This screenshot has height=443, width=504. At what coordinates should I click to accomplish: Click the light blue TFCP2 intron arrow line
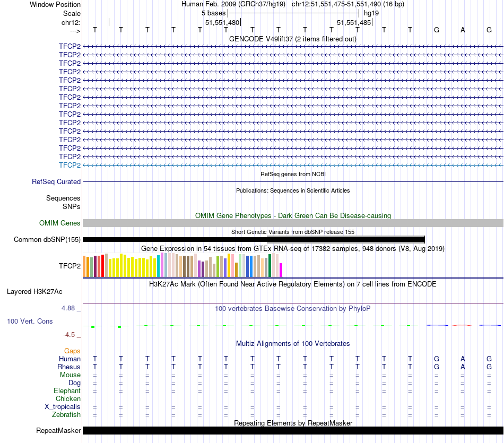coord(293,165)
